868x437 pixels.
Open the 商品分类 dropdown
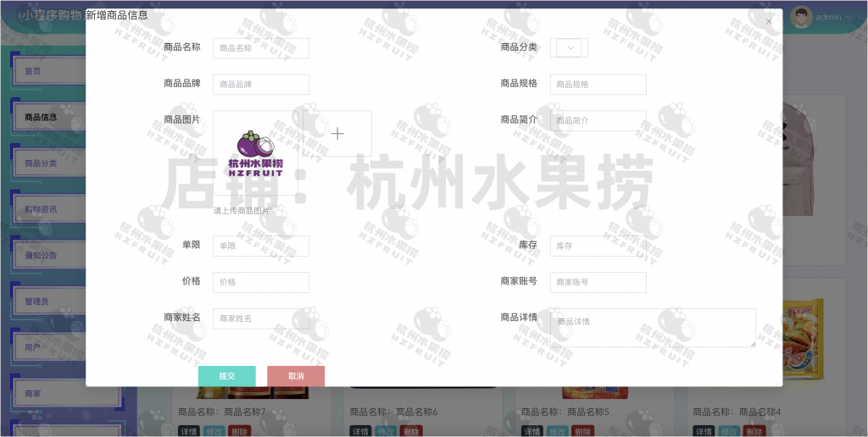click(x=570, y=48)
